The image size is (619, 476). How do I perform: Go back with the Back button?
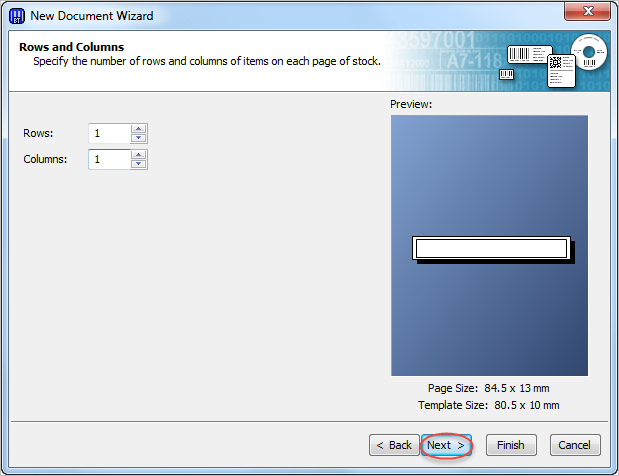coord(394,445)
